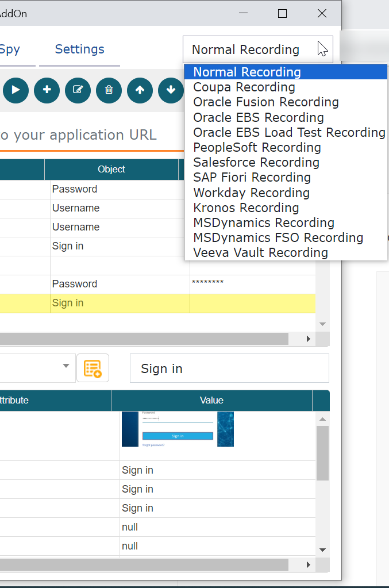This screenshot has width=389, height=588.
Task: Select Kronos Recording
Action: click(286, 207)
